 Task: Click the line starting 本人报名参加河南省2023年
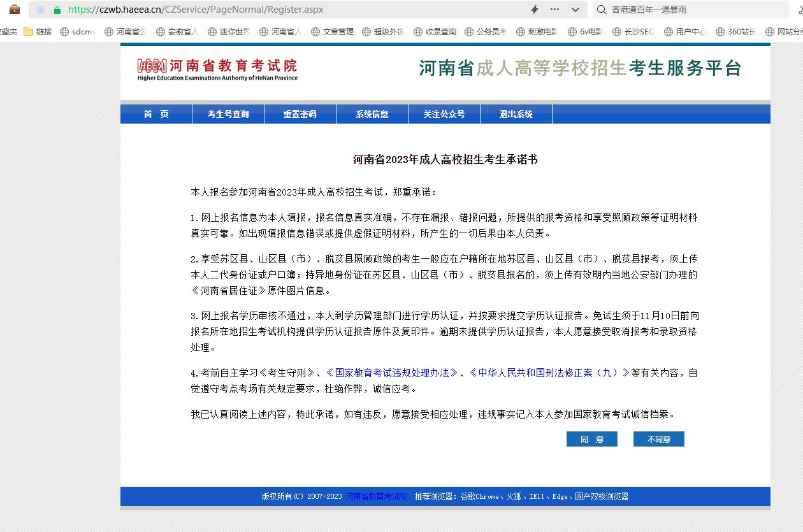314,192
